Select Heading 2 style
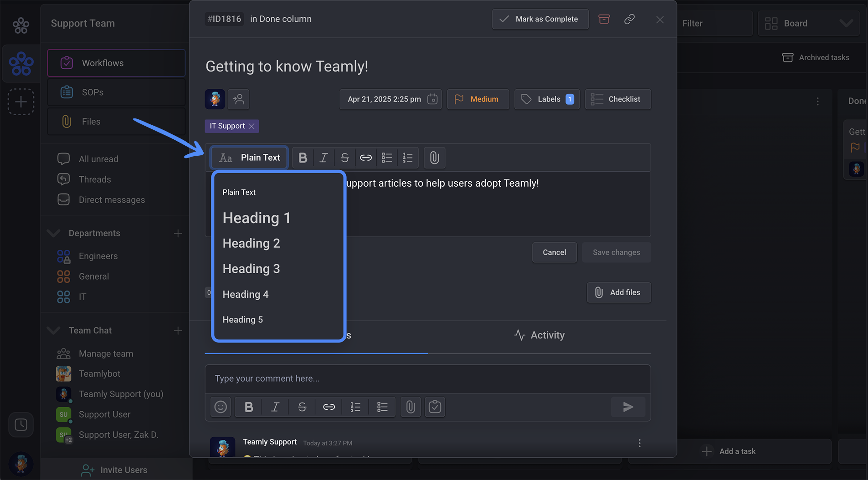 click(x=251, y=243)
